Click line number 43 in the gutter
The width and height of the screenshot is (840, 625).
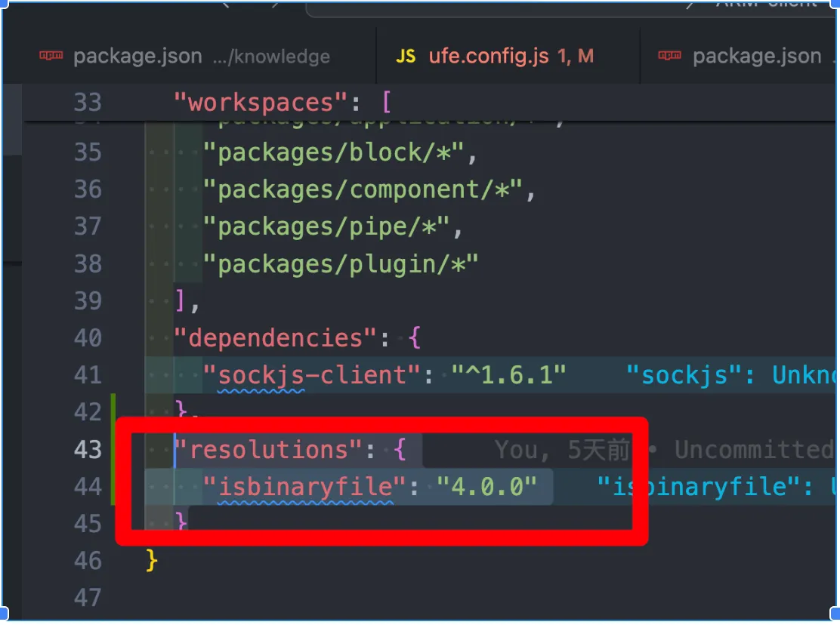click(88, 449)
